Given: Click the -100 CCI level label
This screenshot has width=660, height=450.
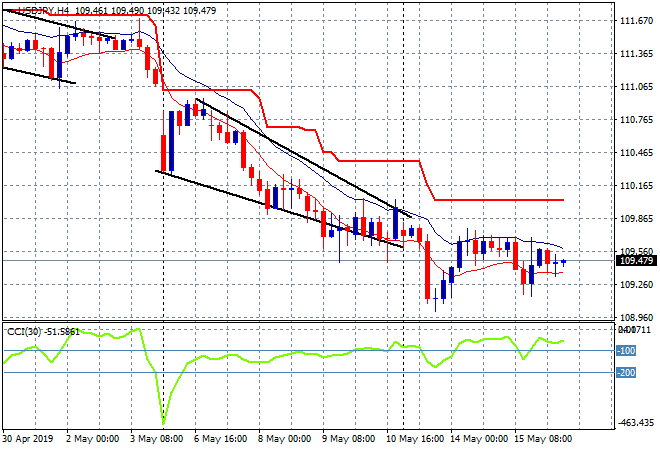Looking at the screenshot, I should (626, 351).
